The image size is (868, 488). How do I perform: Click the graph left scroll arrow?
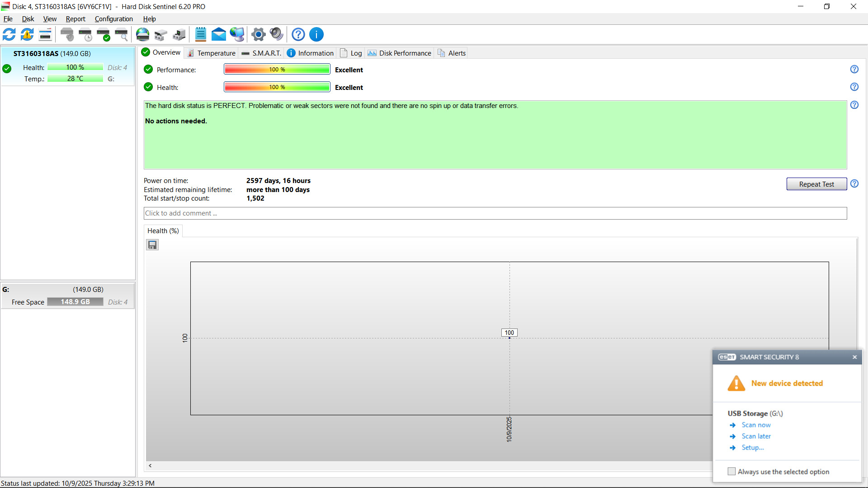click(150, 465)
